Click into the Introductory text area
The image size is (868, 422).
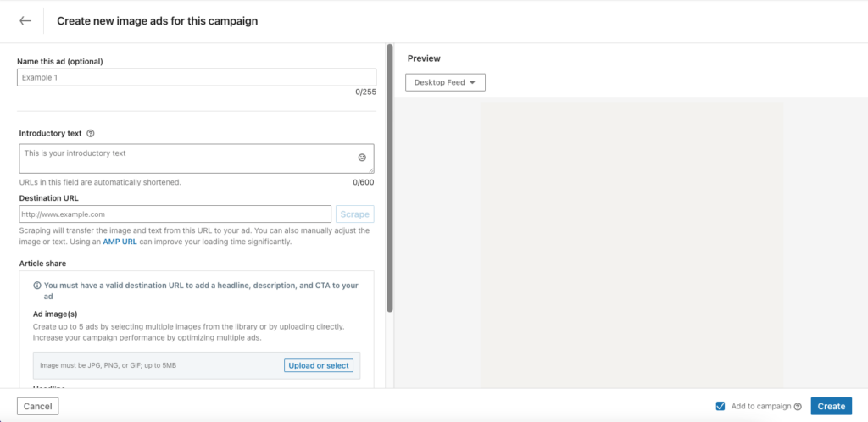click(x=197, y=158)
